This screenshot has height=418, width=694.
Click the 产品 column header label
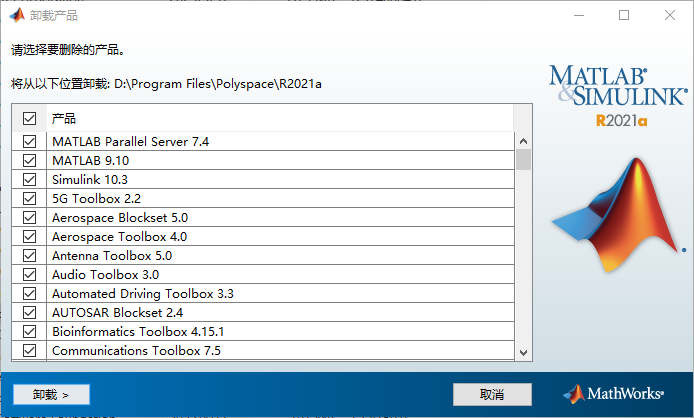[x=64, y=118]
